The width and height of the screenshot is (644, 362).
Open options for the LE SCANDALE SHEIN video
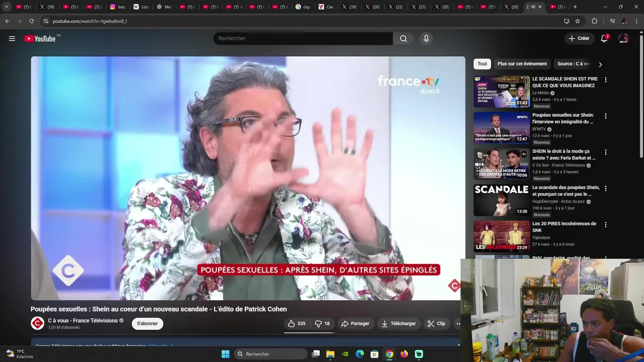click(605, 80)
